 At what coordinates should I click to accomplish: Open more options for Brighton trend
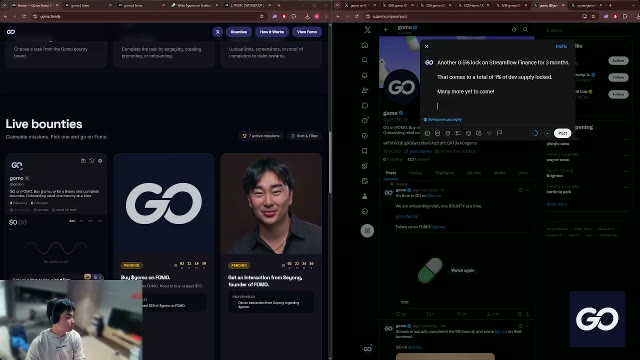click(x=626, y=171)
